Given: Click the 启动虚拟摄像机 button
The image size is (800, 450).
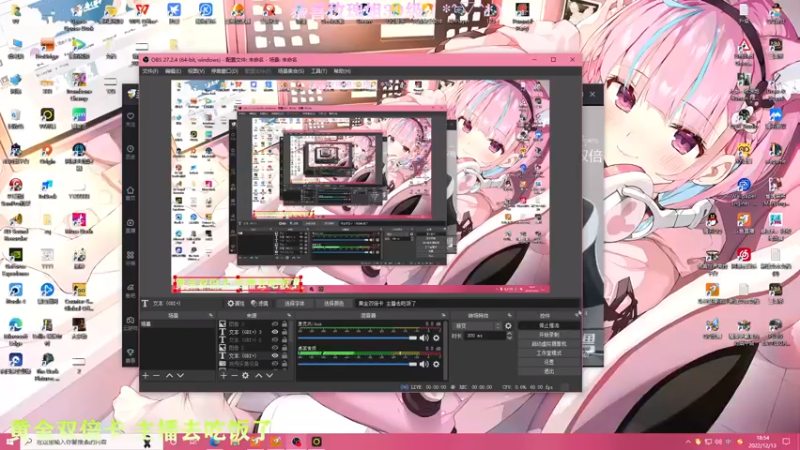Looking at the screenshot, I should point(549,344).
